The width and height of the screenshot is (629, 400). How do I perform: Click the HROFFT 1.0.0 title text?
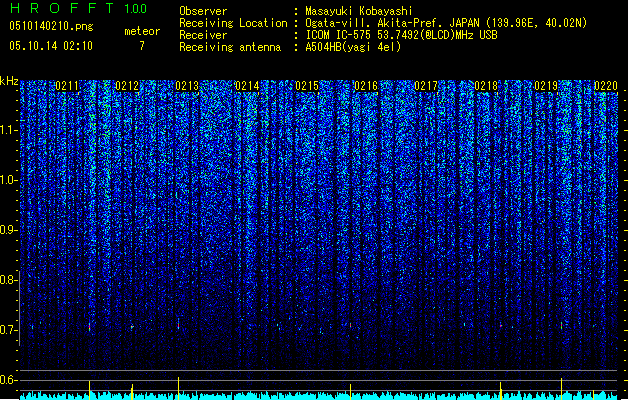79,8
